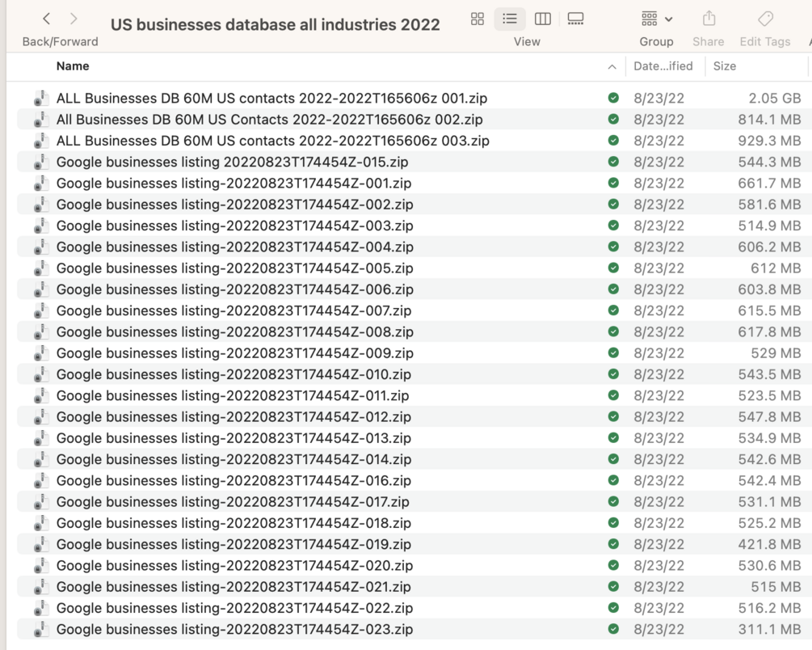Select Google businesses listing-019.zip
The image size is (812, 650).
[x=234, y=545]
